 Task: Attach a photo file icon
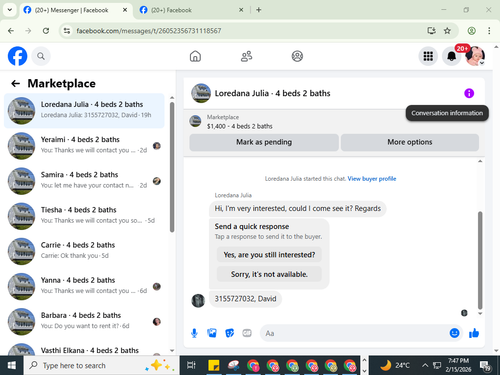pyautogui.click(x=212, y=333)
